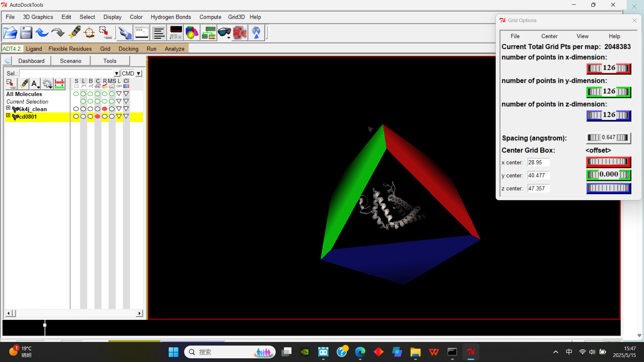The height and width of the screenshot is (362, 644).
Task: Open the Hydrogen Bonds menu
Action: click(171, 17)
